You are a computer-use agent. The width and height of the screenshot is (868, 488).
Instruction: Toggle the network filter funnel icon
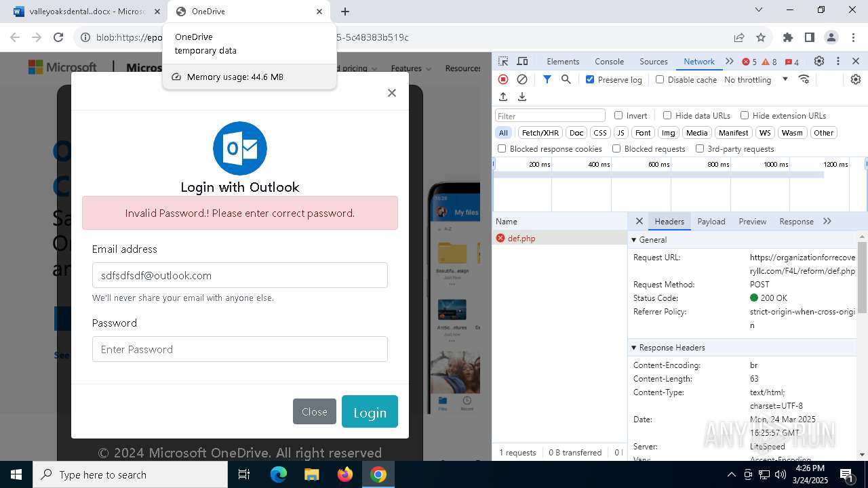click(x=547, y=79)
